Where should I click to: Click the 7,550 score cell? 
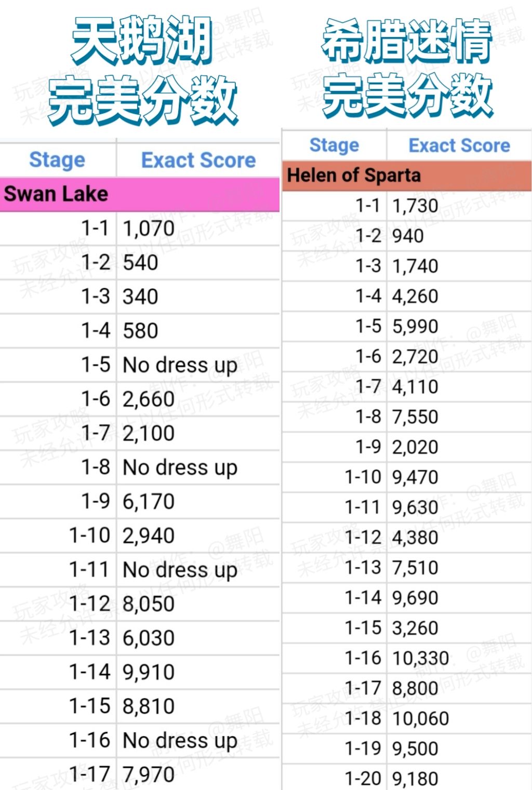point(415,417)
